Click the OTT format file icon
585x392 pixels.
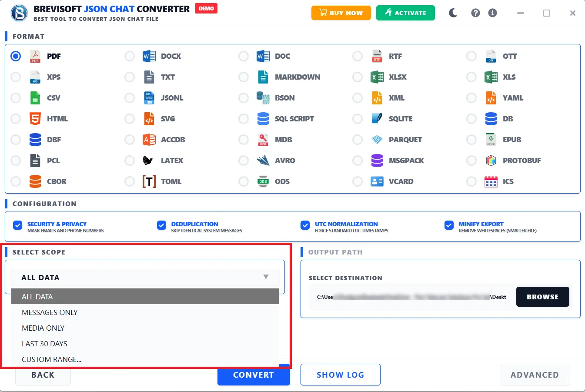[491, 56]
